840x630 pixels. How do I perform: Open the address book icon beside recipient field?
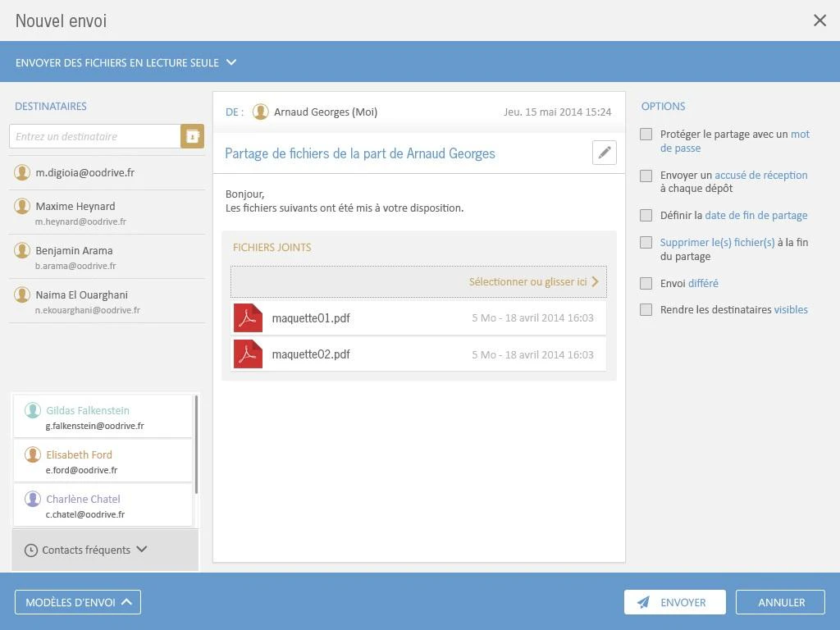(x=192, y=136)
